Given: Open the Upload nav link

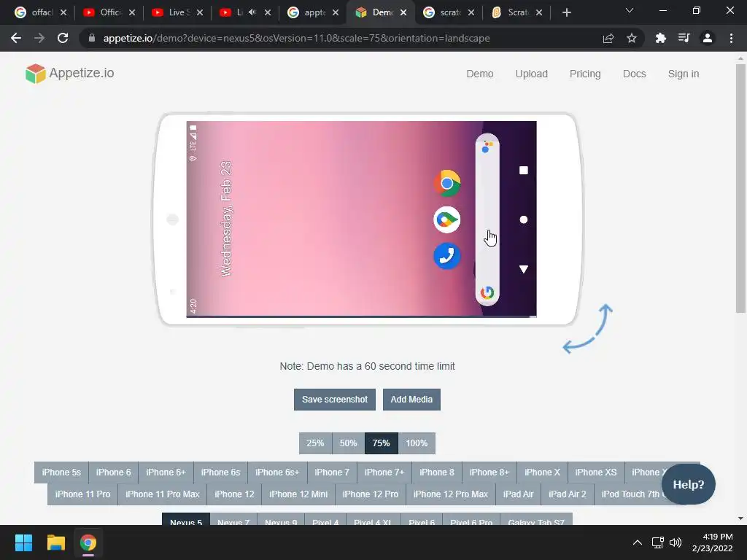Looking at the screenshot, I should tap(531, 74).
